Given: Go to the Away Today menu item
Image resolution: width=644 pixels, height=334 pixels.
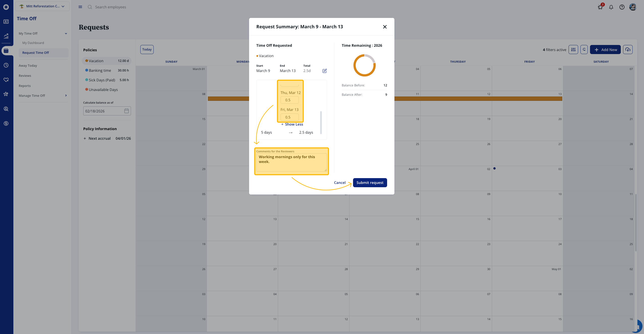Looking at the screenshot, I should coord(28,65).
